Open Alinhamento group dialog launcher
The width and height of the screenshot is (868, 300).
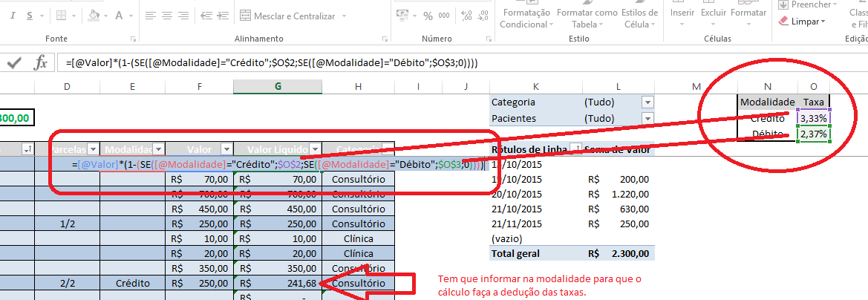[x=384, y=39]
